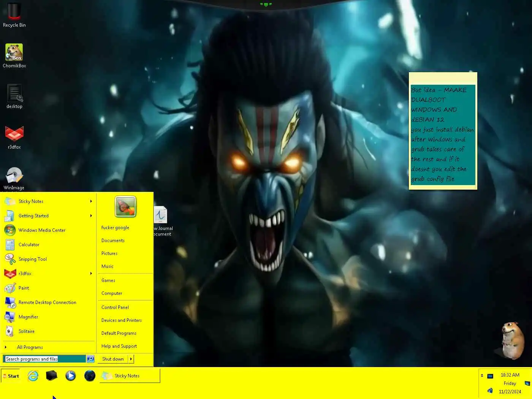Screen dimensions: 532x399
Task: Launch Magnifier from Start menu
Action: pyautogui.click(x=49, y=317)
